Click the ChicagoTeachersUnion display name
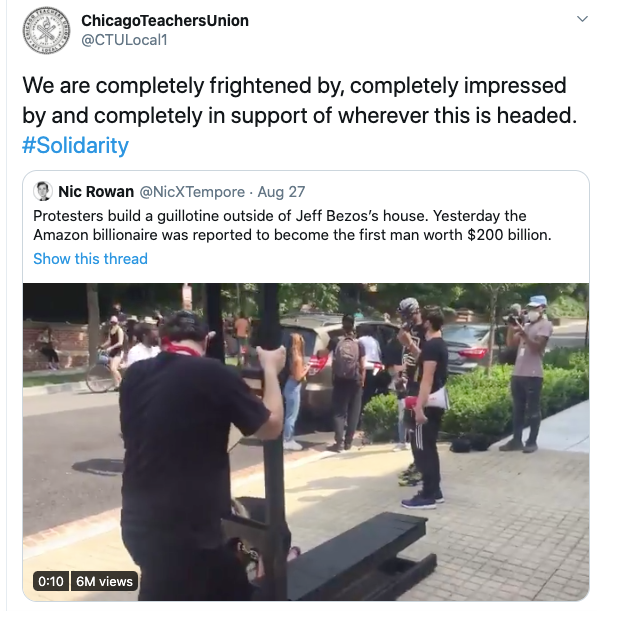Viewport: 638px width, 618px height. (165, 20)
